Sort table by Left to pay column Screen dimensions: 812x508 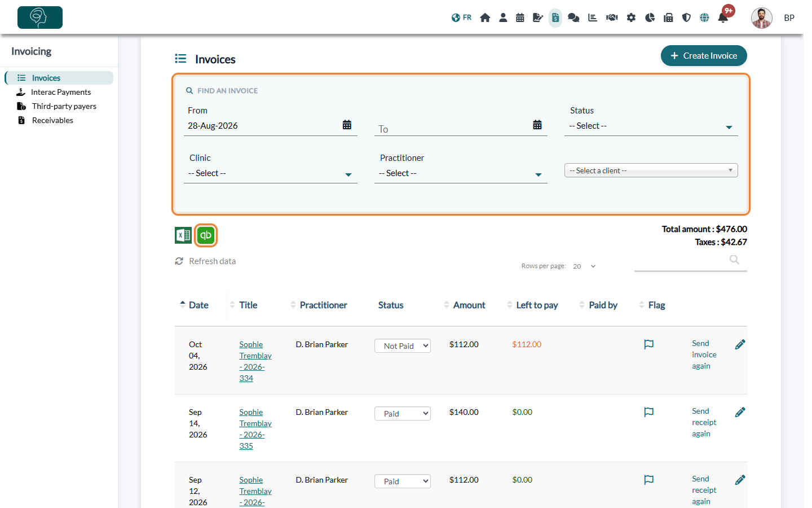click(532, 305)
